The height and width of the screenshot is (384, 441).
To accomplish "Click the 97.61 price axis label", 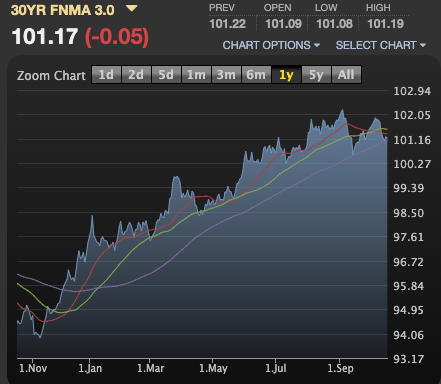I will point(409,237).
